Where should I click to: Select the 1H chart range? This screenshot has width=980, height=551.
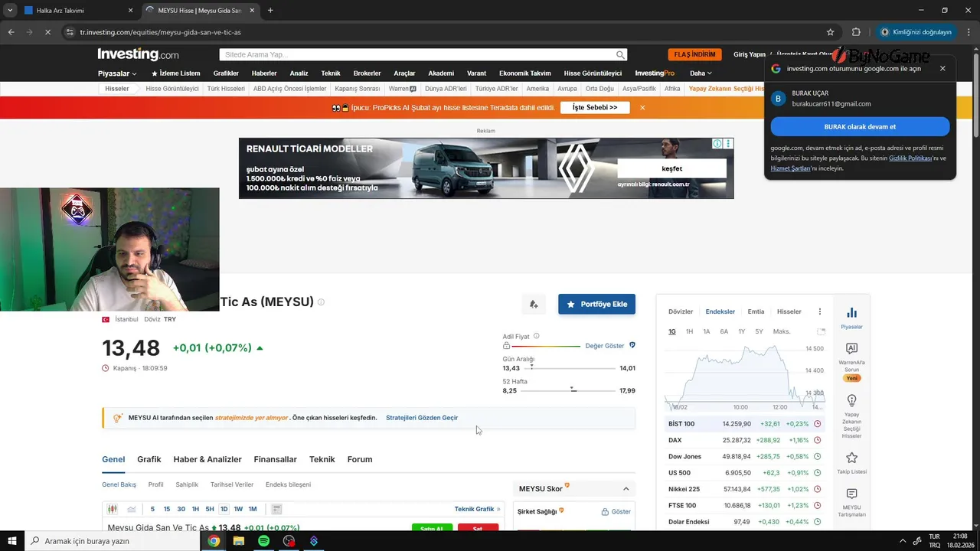[x=689, y=331]
